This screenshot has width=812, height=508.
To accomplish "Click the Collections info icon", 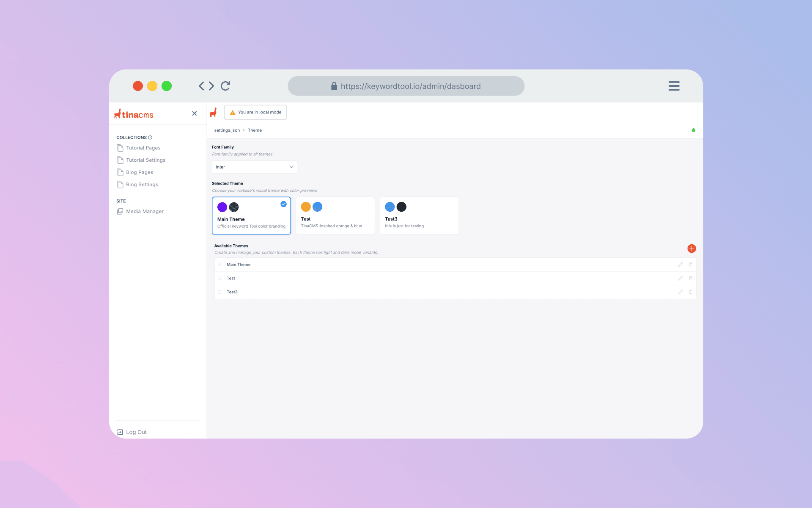I will pos(150,137).
